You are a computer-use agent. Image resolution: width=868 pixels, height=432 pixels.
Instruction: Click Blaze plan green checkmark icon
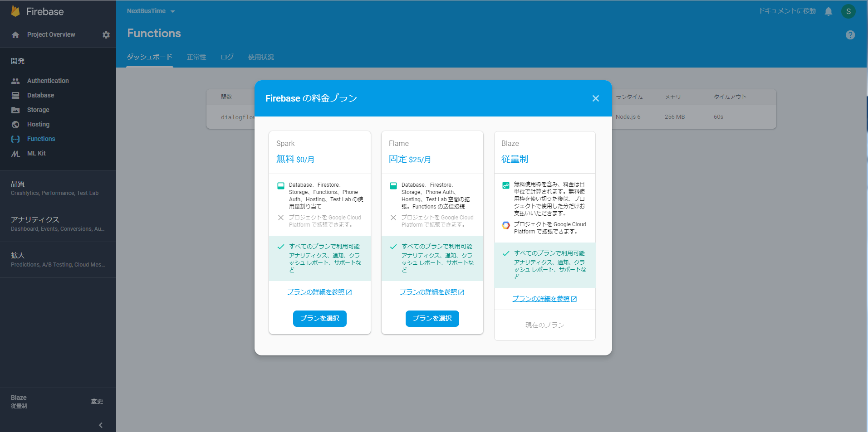click(x=506, y=253)
